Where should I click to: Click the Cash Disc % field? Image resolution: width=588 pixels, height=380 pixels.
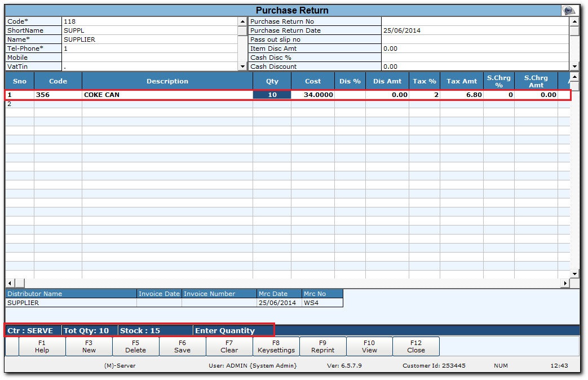pyautogui.click(x=475, y=58)
